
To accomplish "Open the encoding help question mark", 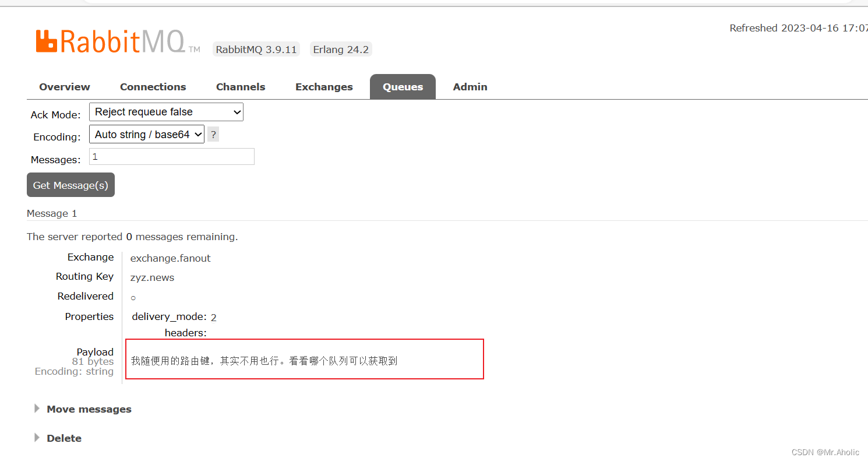I will coord(214,135).
